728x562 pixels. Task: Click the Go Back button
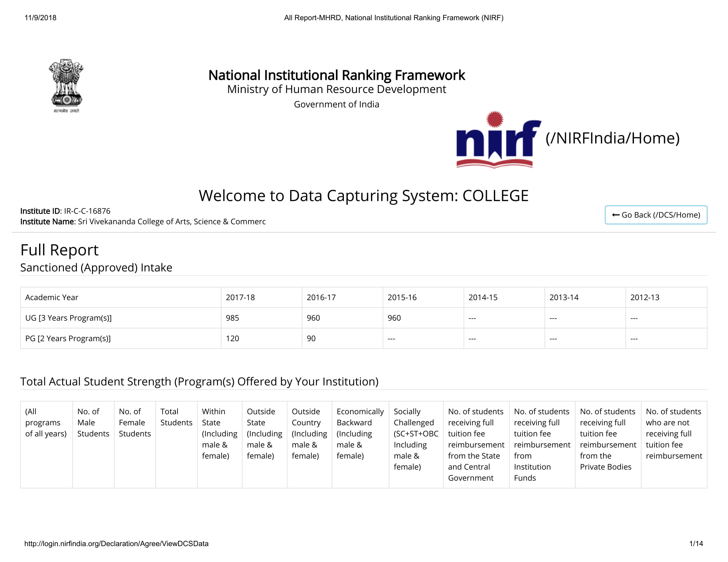656,215
